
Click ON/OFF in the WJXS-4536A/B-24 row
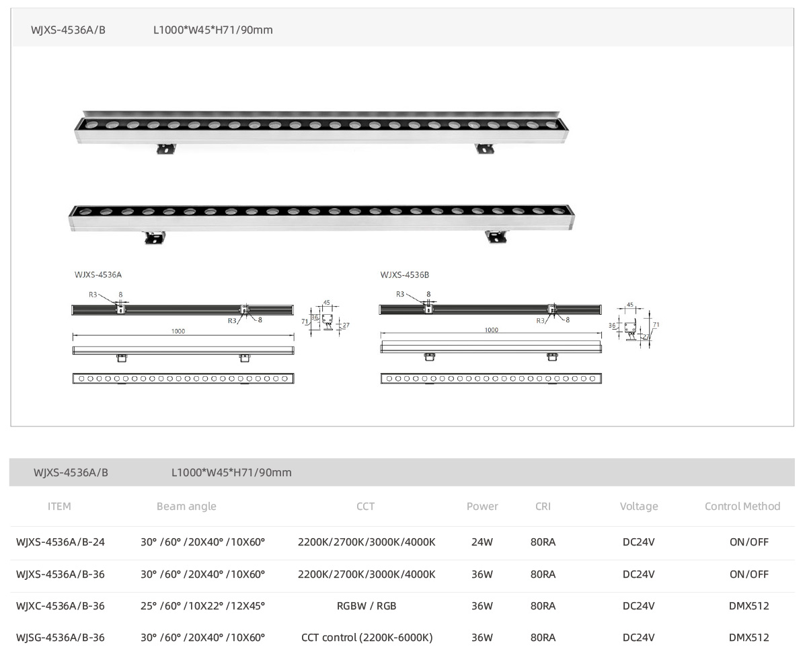point(748,542)
